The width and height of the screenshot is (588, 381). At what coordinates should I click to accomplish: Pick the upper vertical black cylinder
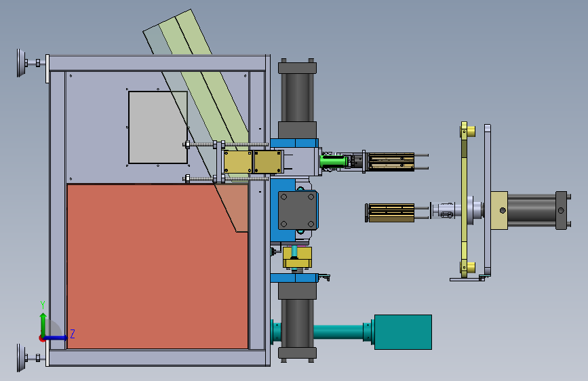297,98
